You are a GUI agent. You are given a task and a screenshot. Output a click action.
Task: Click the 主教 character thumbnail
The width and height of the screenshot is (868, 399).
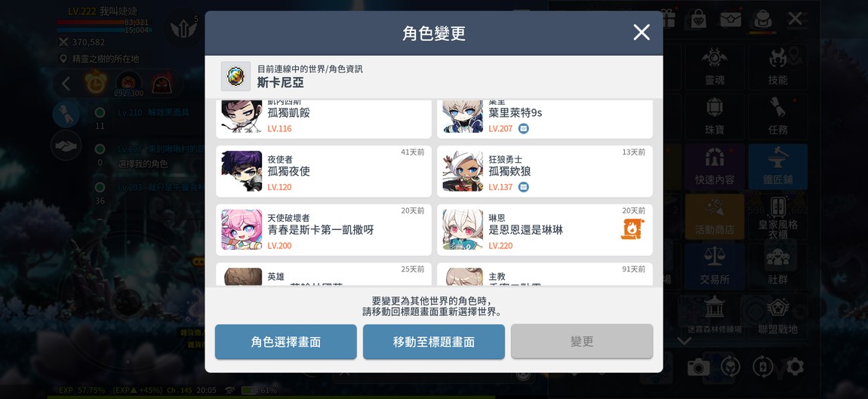[463, 277]
